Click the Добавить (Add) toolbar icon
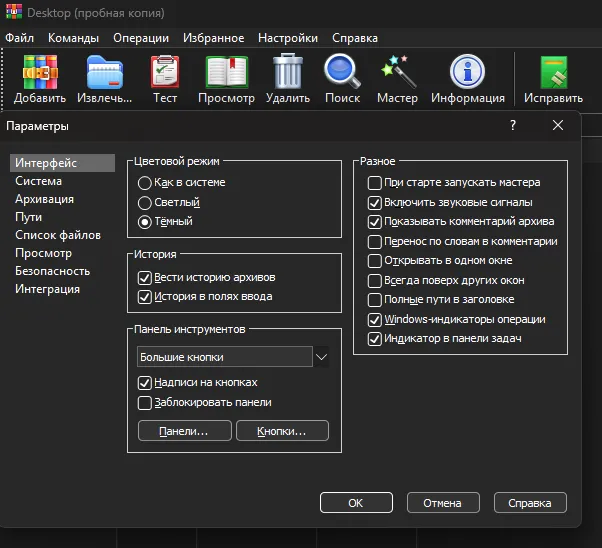602x548 pixels. click(x=40, y=72)
